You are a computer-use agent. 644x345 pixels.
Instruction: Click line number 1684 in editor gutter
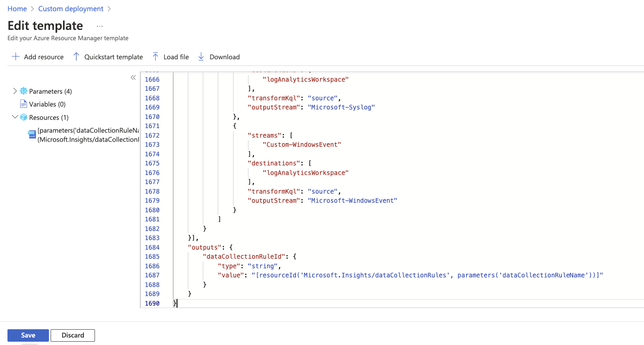pos(152,248)
